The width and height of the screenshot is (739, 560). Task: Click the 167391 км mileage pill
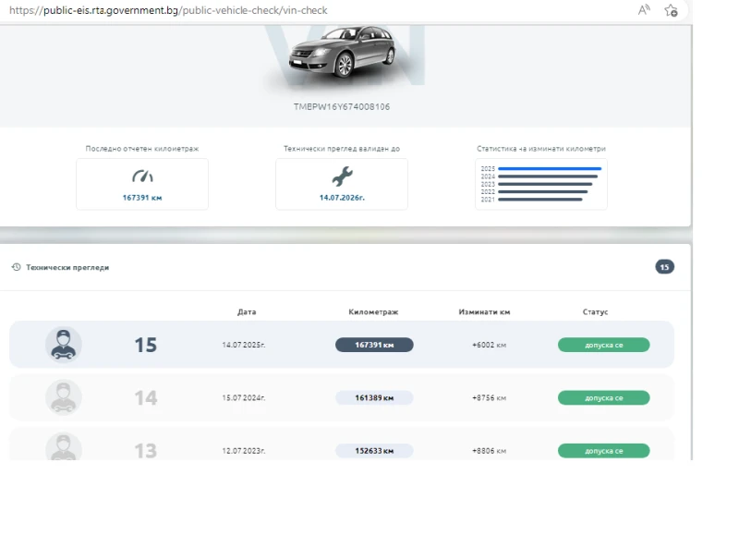coord(373,344)
